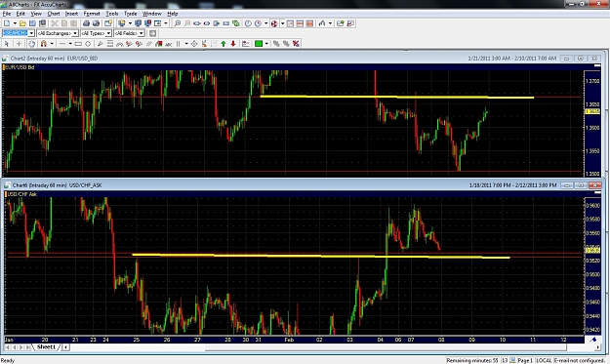Click the first-sheet navigation arrow
This screenshot has height=364, width=610.
pos(8,347)
